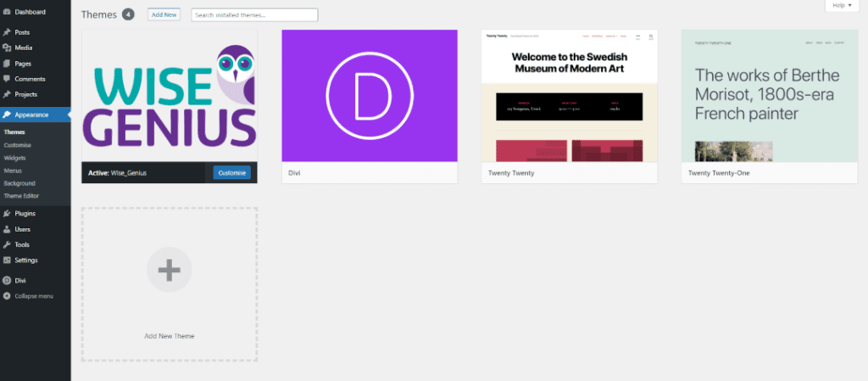Screen dimensions: 868x381
Task: Click the Appearance paintbrush icon
Action: pos(7,115)
